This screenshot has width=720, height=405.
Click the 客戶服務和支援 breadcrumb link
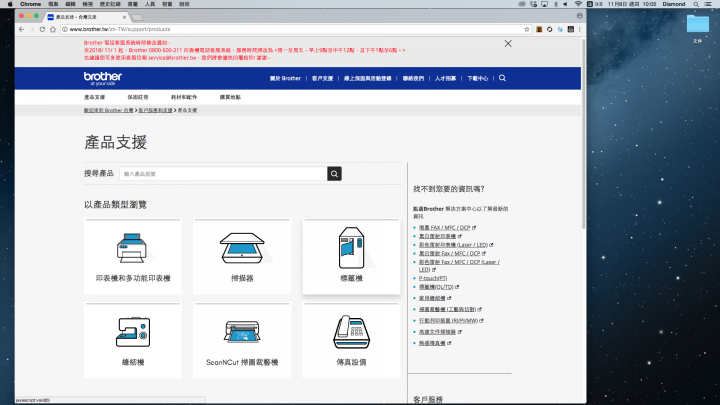click(x=155, y=110)
